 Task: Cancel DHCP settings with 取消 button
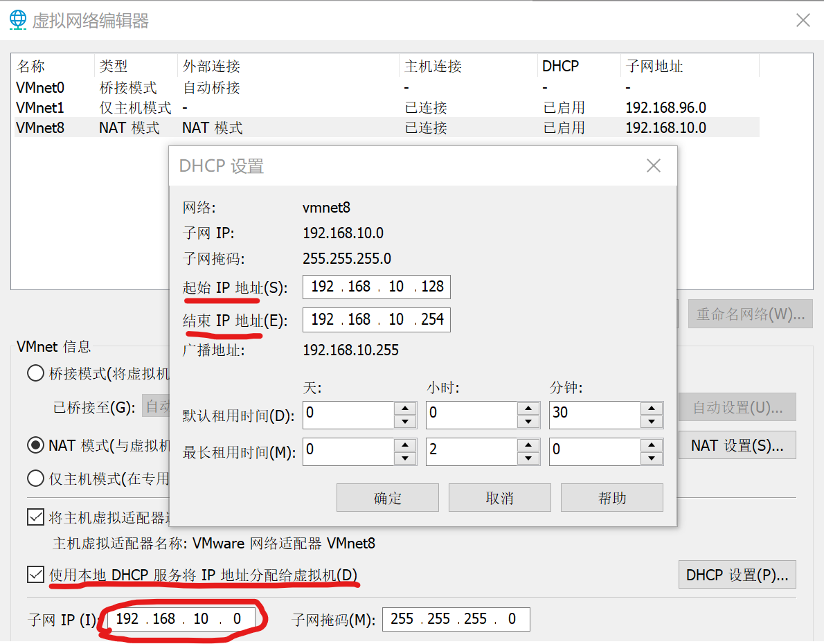point(500,497)
